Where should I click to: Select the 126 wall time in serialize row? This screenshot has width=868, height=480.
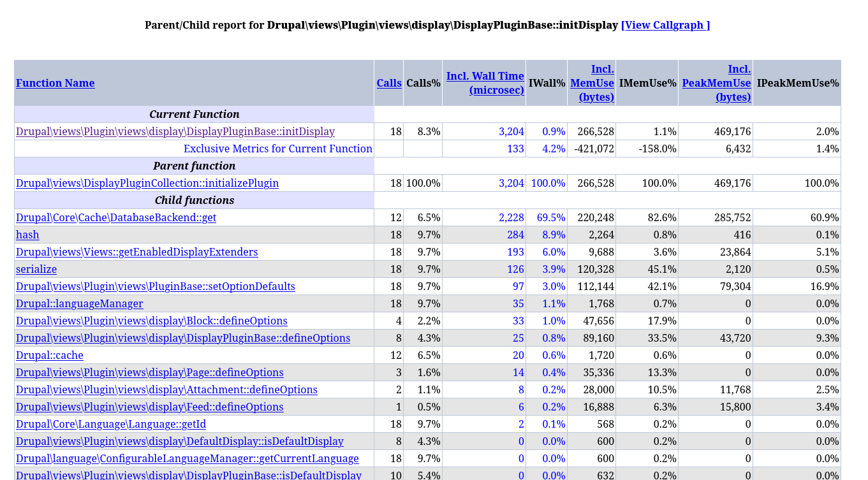(515, 269)
